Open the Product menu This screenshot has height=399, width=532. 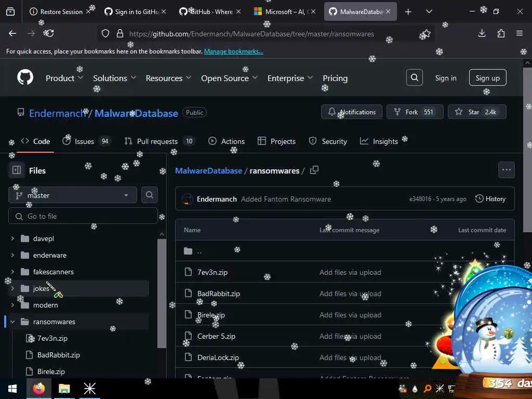click(64, 78)
